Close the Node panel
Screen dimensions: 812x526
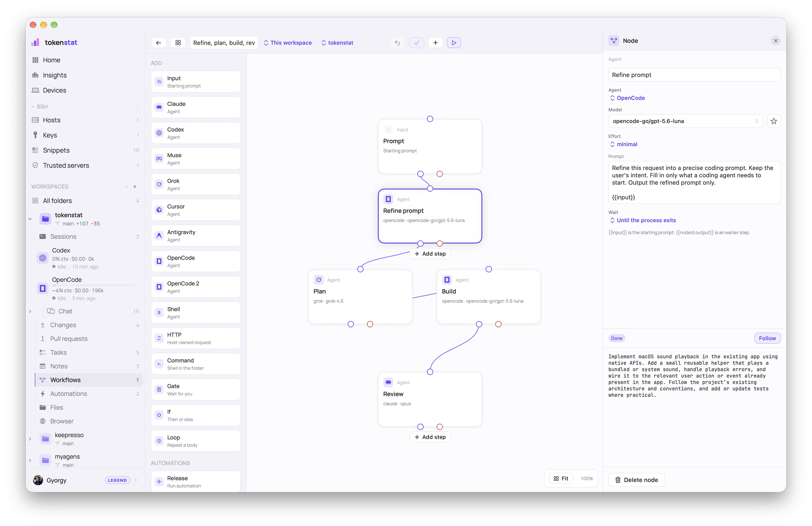point(776,41)
